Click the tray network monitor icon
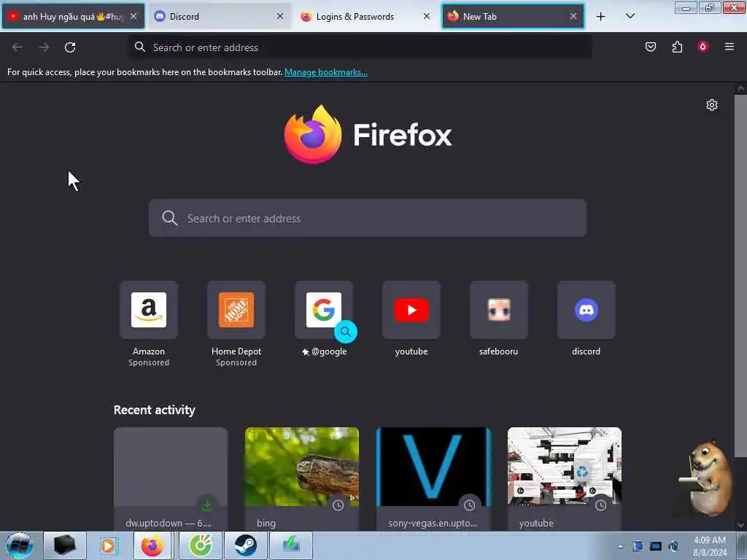747x560 pixels. click(656, 546)
